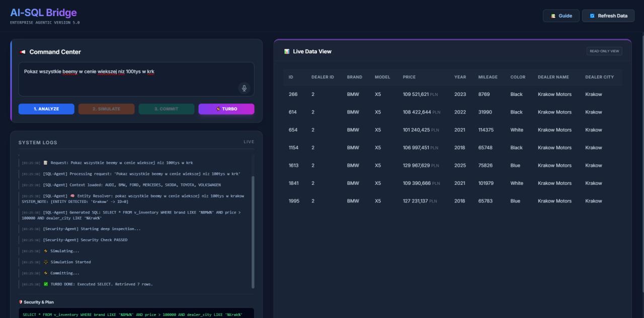Image resolution: width=644 pixels, height=318 pixels.
Task: Click the lightning icon beside Simulating log
Action: coord(46,251)
